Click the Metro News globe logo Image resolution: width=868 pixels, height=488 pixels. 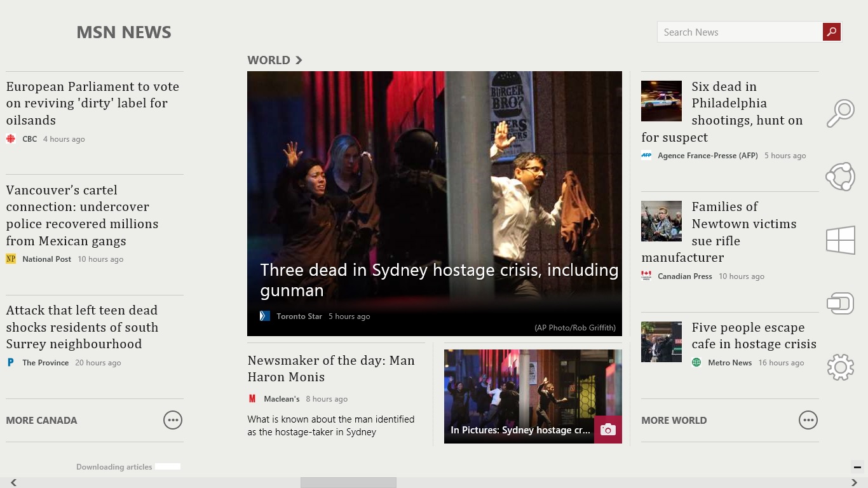click(x=696, y=362)
